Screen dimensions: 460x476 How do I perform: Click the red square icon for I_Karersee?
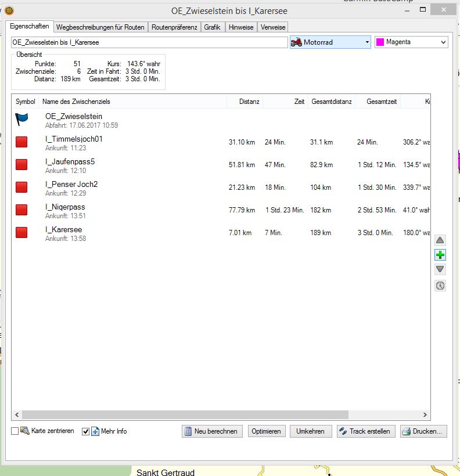[x=21, y=233]
